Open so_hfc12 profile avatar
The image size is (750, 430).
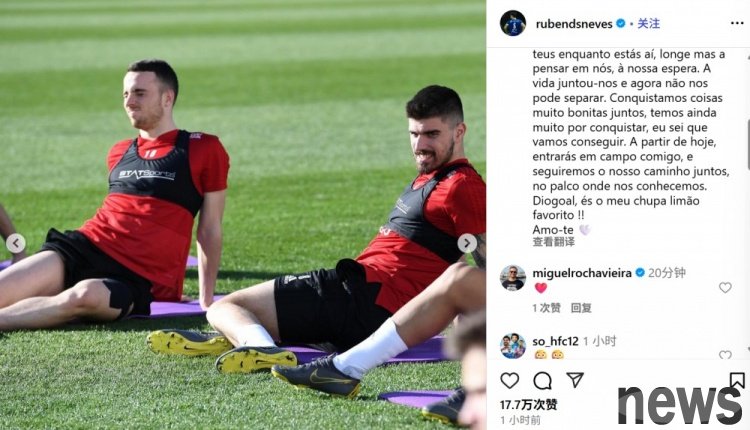[513, 345]
